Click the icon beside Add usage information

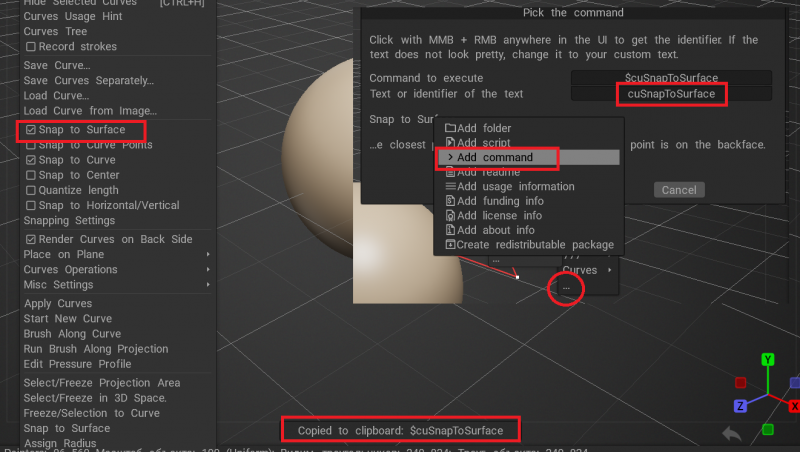[x=450, y=187]
